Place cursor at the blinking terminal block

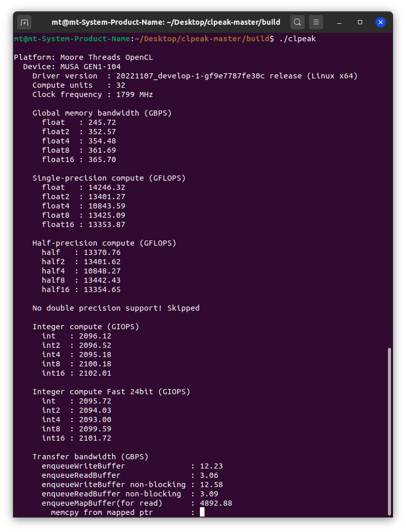pos(202,512)
